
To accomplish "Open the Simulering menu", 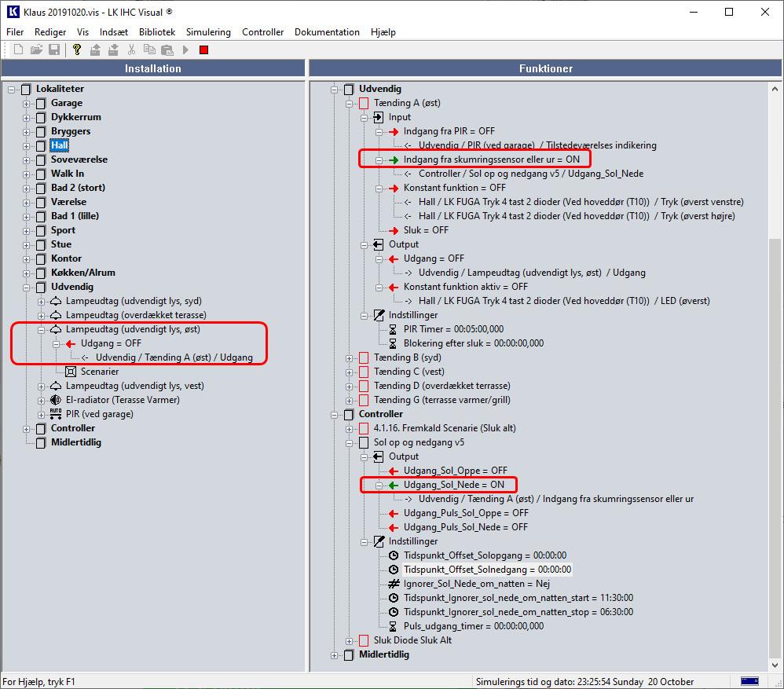I will tap(208, 32).
